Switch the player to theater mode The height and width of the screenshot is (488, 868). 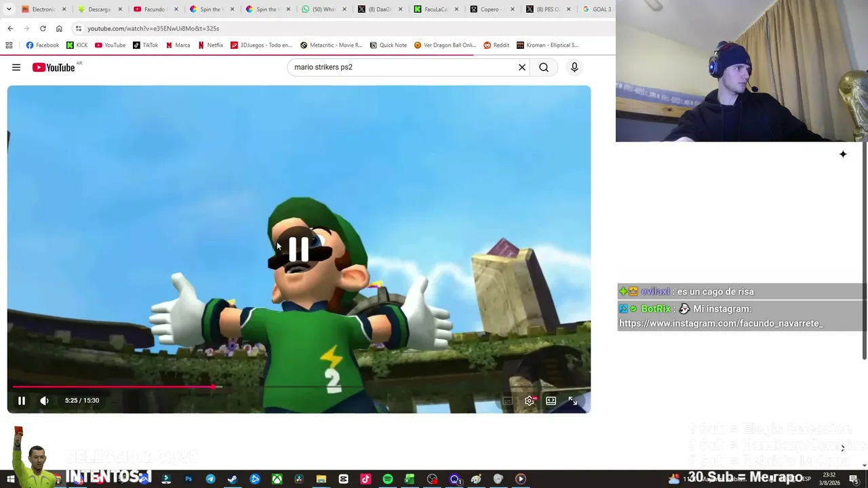[x=551, y=401]
